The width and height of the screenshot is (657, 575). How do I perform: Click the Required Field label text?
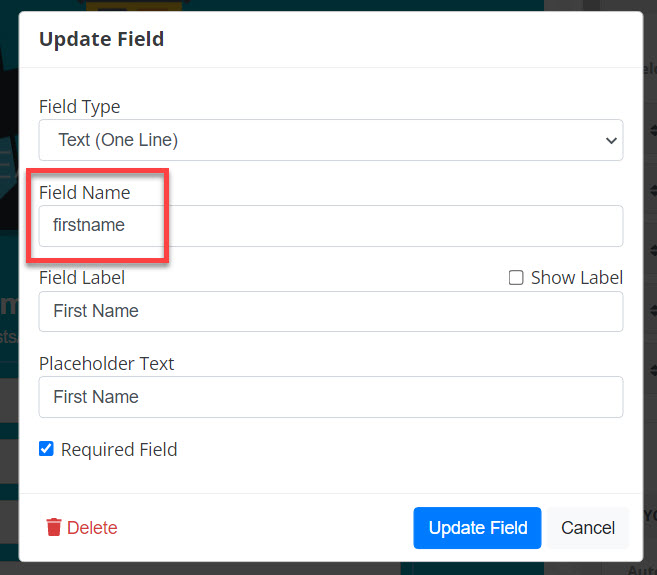click(x=119, y=450)
